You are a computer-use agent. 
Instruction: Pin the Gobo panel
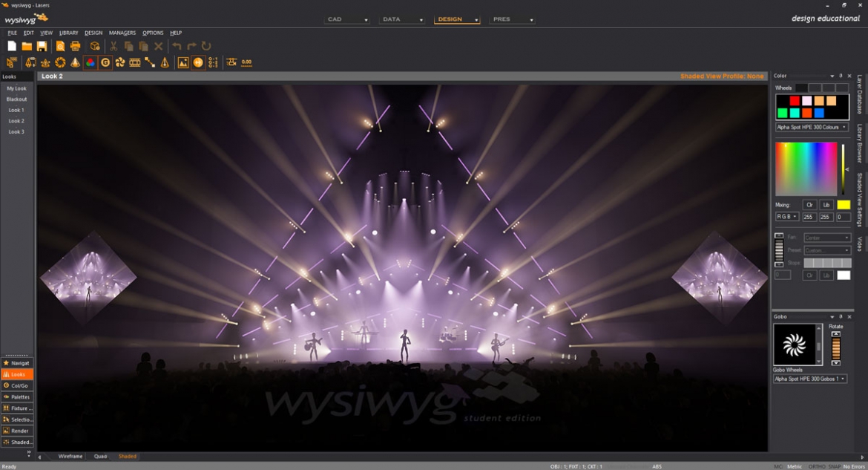pos(841,316)
